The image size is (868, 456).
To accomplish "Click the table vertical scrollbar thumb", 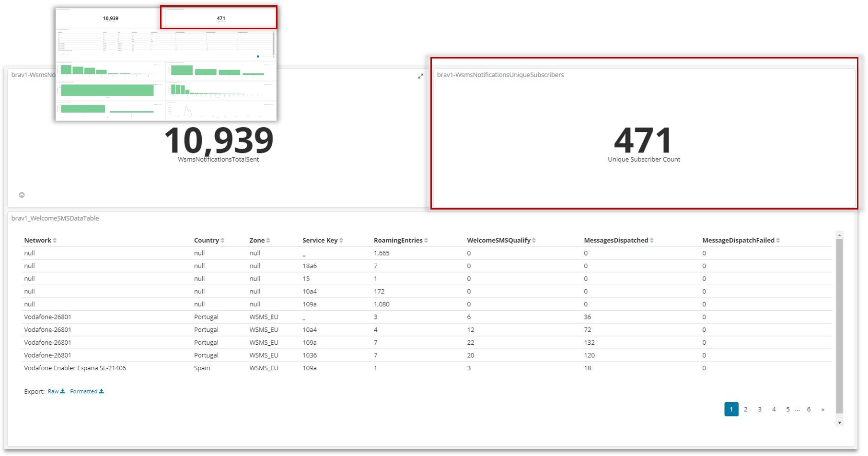I will (x=839, y=326).
